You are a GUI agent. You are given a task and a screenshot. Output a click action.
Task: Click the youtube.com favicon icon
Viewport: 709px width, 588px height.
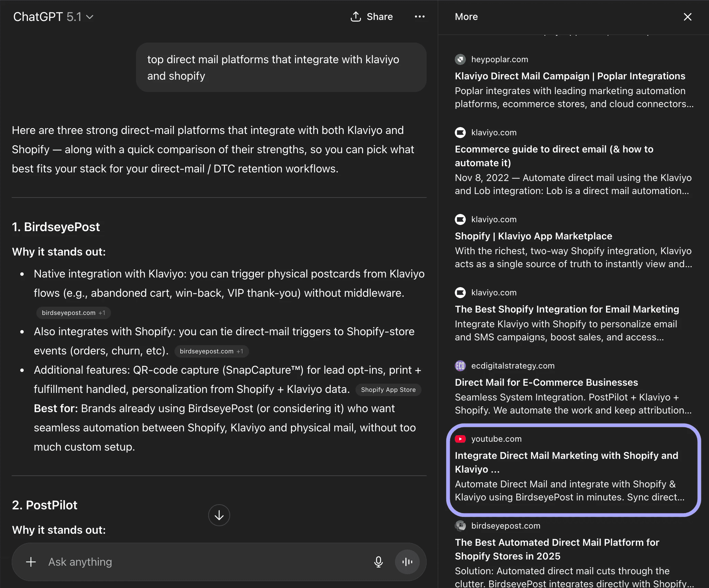[x=460, y=439]
